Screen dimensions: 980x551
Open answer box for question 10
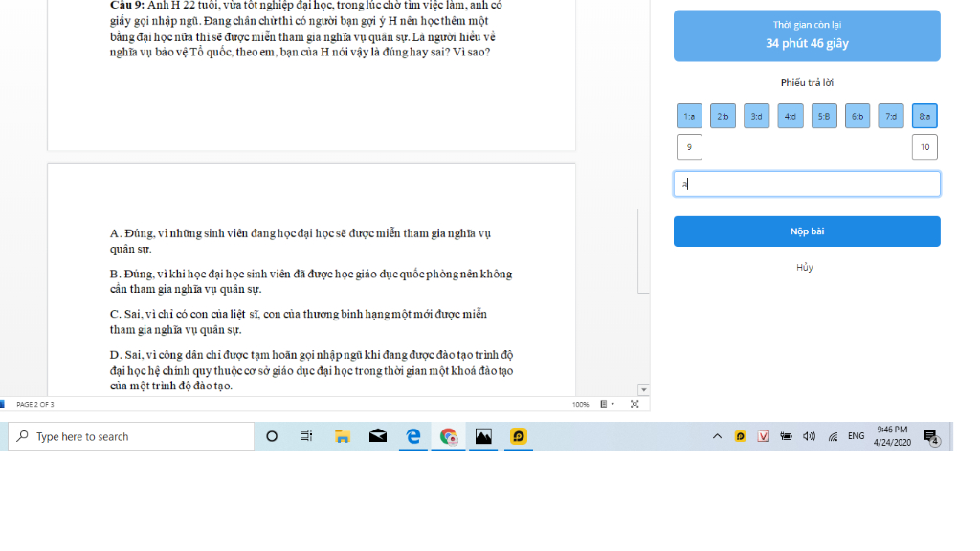coord(924,147)
